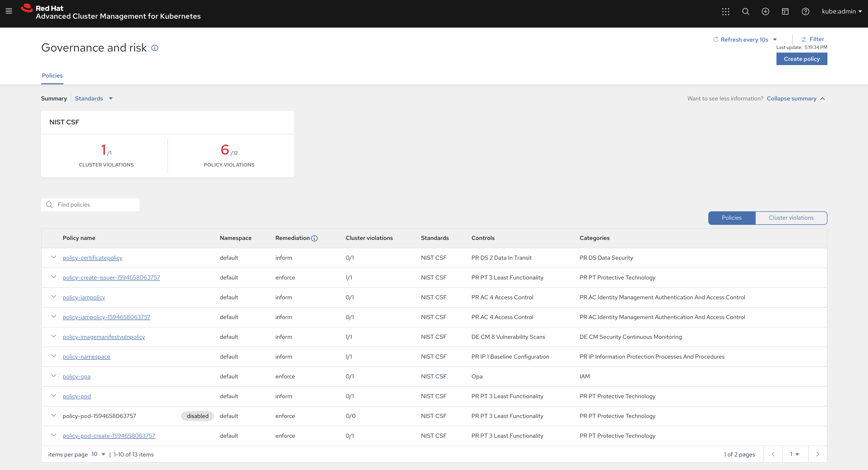
Task: Click the plus create resource icon
Action: 765,11
